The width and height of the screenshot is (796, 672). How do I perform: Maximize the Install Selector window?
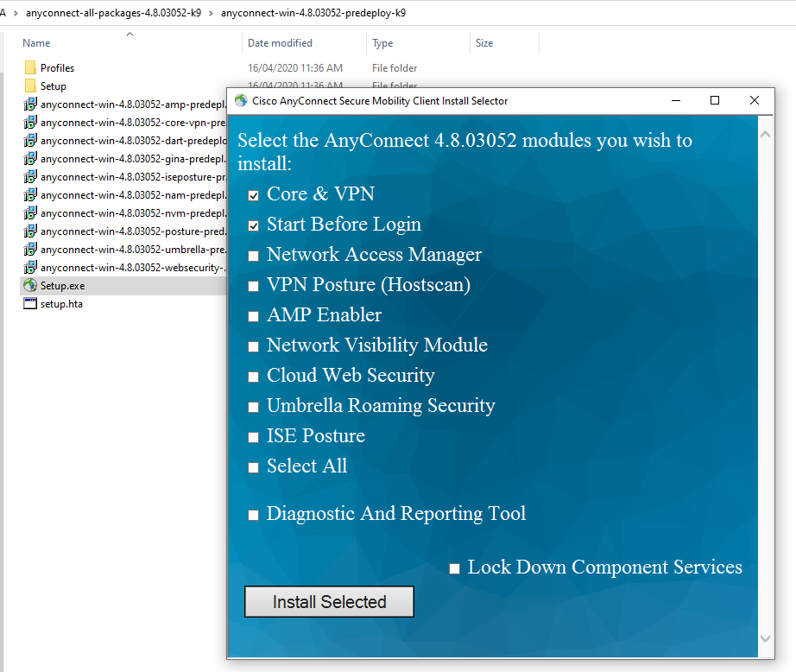pos(715,100)
